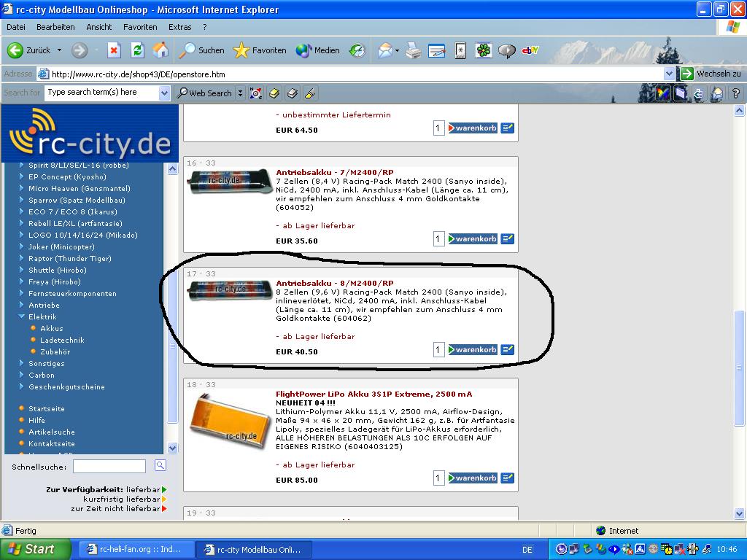The height and width of the screenshot is (560, 747).
Task: Click the rc-city.de logo
Action: click(x=90, y=133)
